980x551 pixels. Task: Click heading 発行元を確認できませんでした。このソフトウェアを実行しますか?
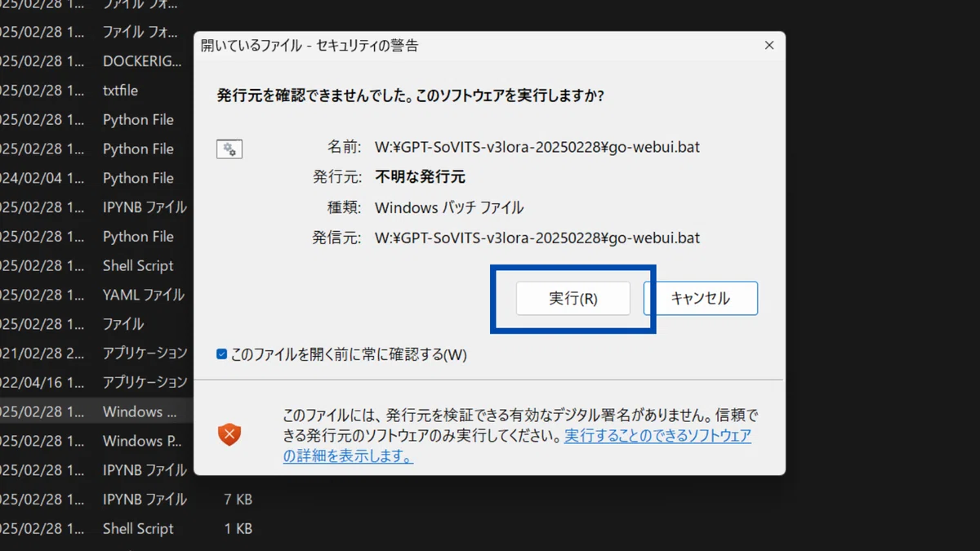point(410,96)
